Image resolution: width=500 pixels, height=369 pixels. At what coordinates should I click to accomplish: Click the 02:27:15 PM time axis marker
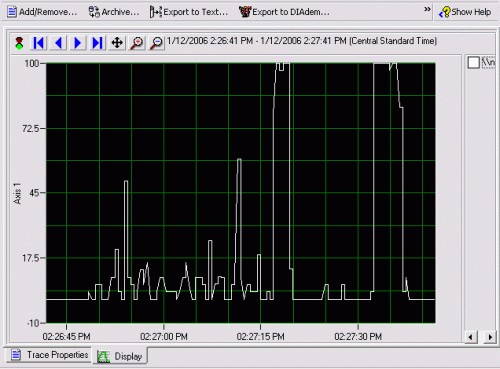coord(260,337)
